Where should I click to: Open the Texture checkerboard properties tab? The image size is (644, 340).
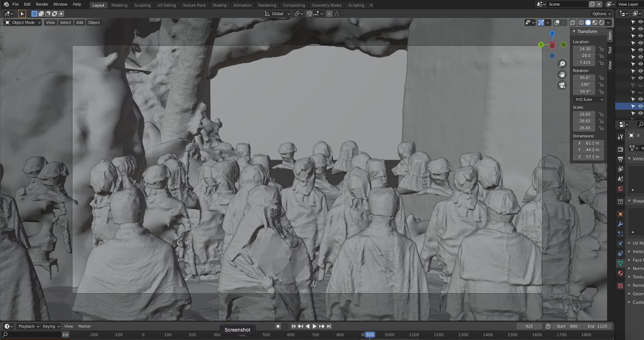coord(620,286)
